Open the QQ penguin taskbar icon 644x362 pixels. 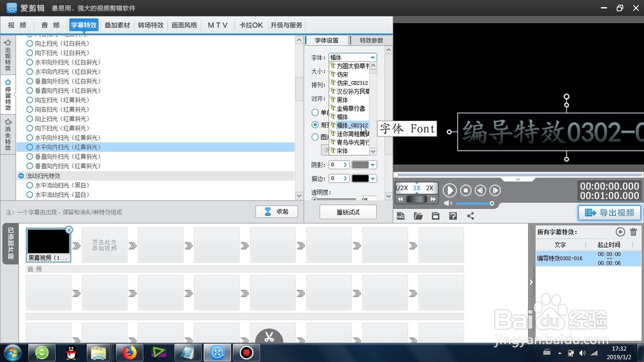[71, 352]
